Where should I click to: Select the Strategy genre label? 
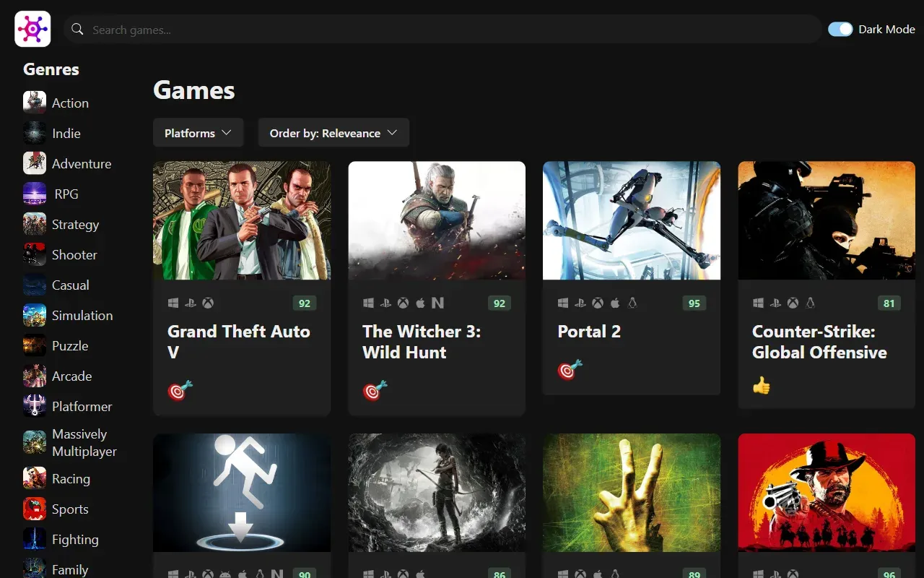pos(75,225)
